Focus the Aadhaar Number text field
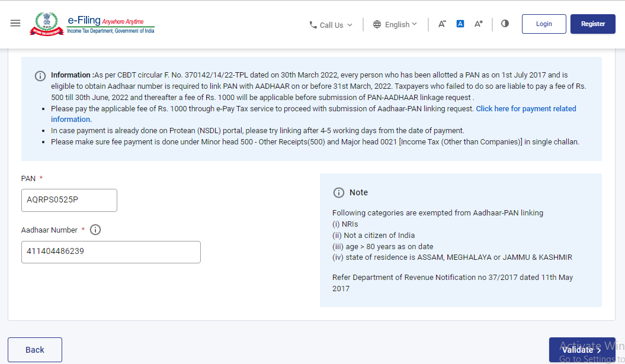Screen dimensions: 625x364 coord(111,252)
